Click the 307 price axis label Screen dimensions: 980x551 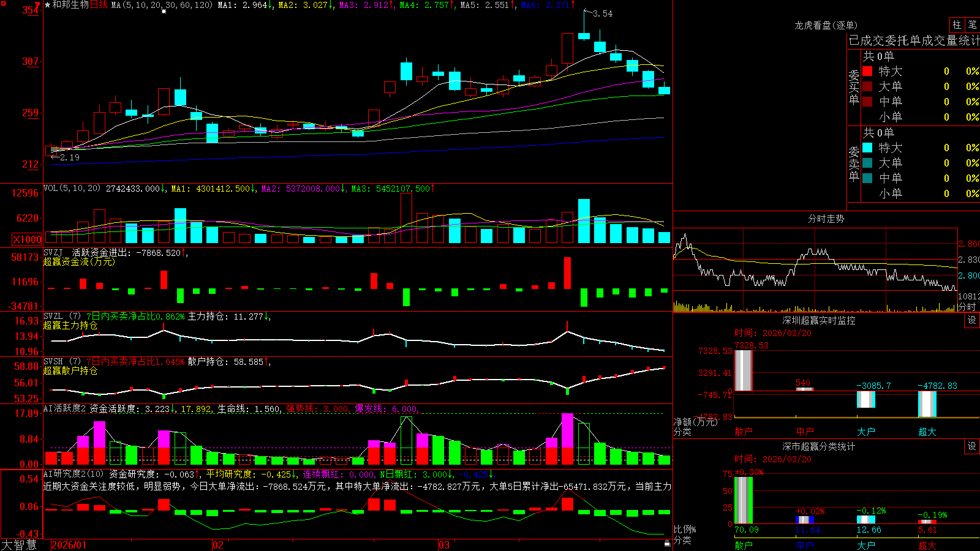click(x=31, y=61)
